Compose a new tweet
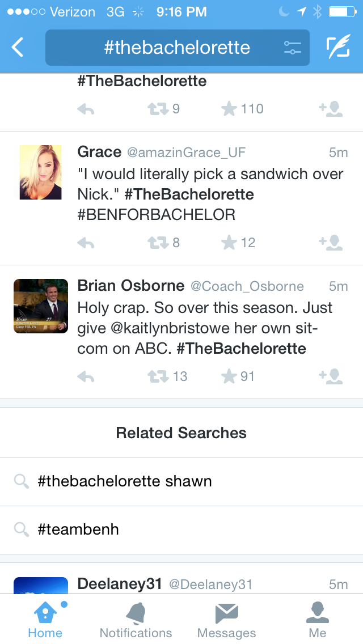 coord(338,48)
